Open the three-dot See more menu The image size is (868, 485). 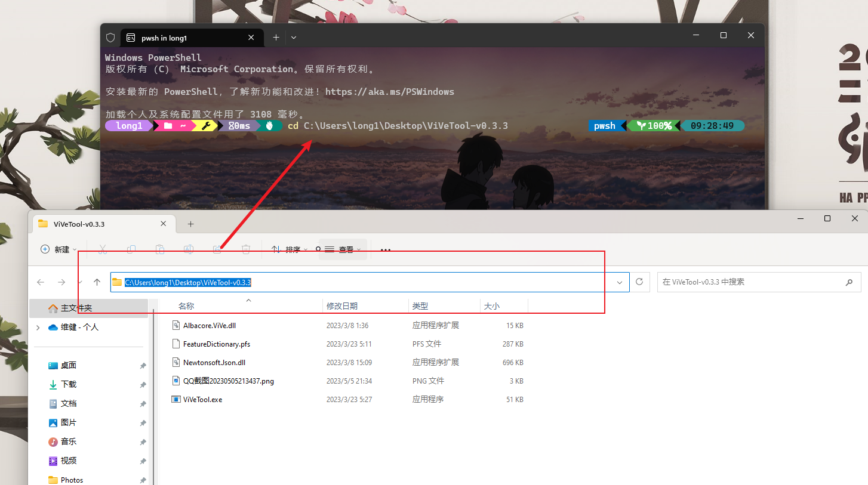tap(386, 250)
